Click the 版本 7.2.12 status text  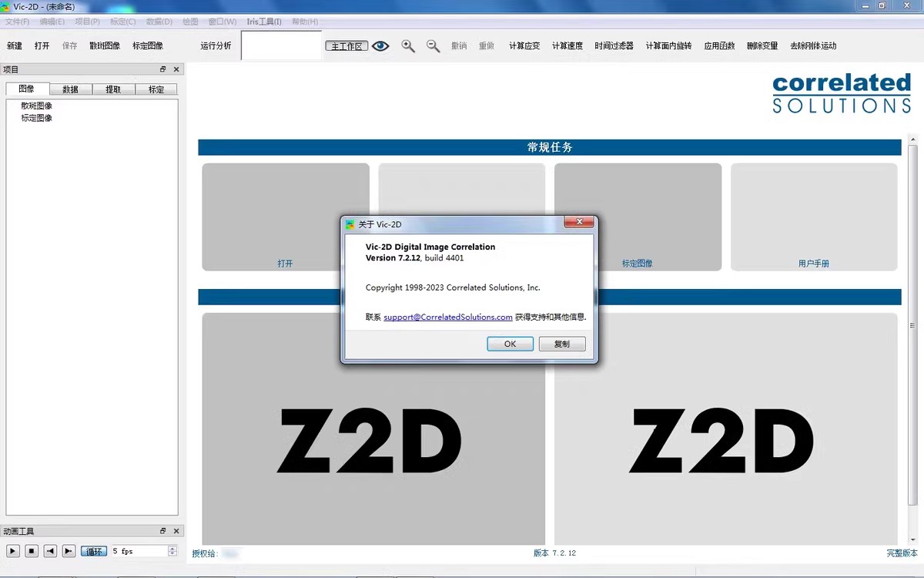[x=554, y=553]
